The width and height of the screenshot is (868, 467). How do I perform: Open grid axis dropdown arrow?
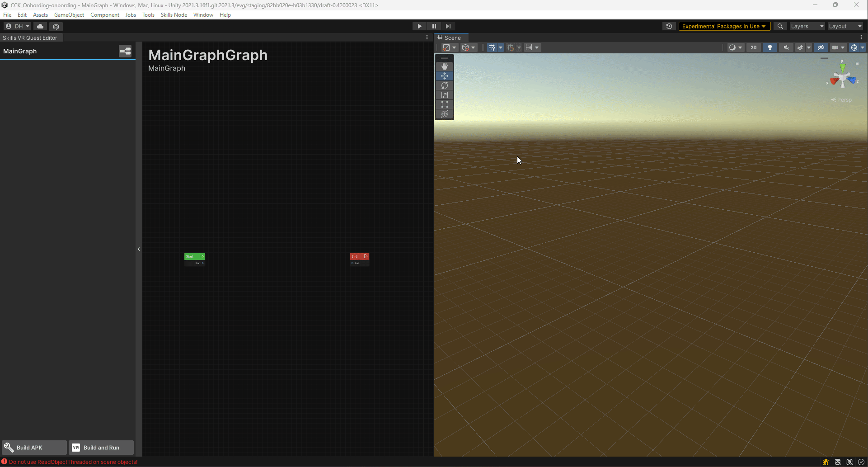click(x=501, y=47)
